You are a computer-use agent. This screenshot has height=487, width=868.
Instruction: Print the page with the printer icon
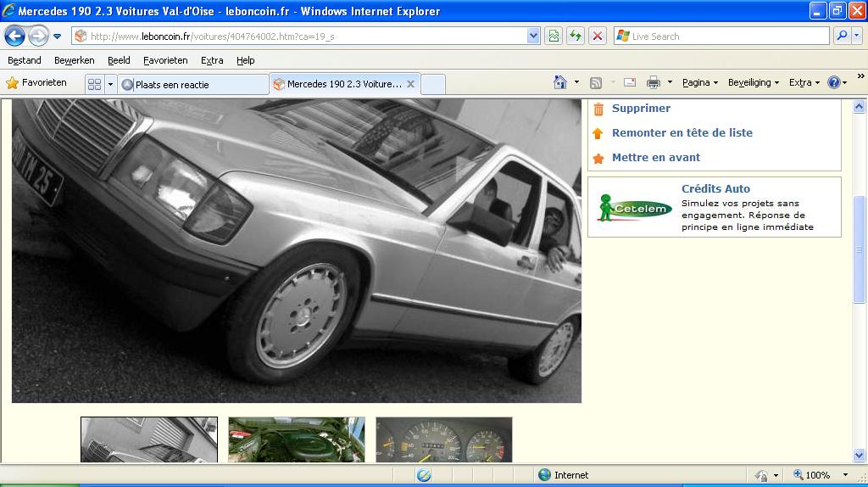(x=654, y=82)
